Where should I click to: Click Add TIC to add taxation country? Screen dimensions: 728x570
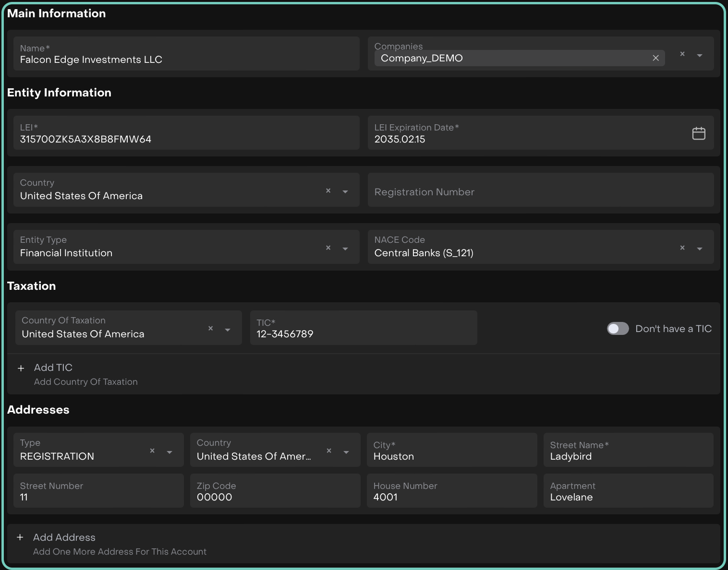pyautogui.click(x=53, y=368)
